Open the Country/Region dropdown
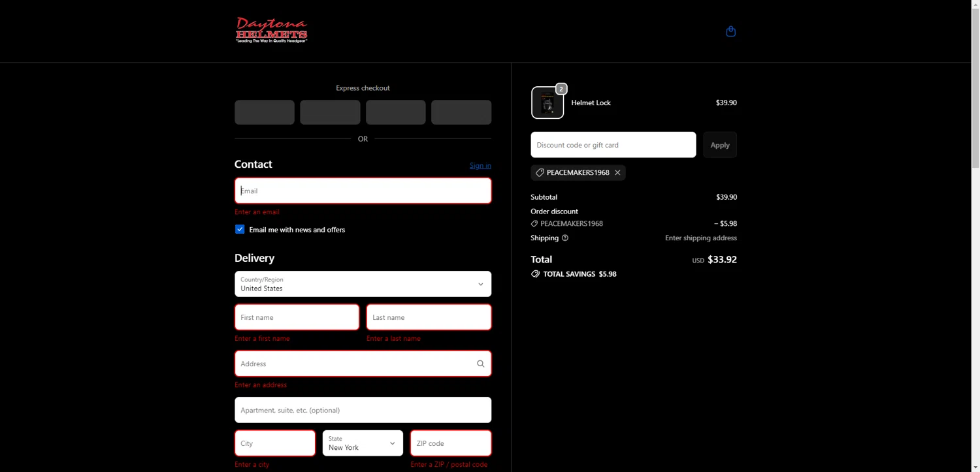Viewport: 980px width, 472px height. point(363,284)
